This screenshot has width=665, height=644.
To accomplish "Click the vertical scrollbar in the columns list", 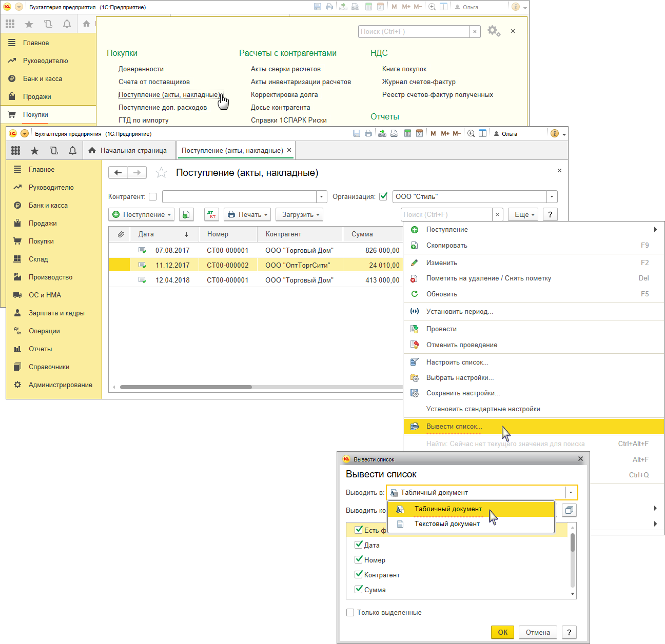I will (573, 542).
